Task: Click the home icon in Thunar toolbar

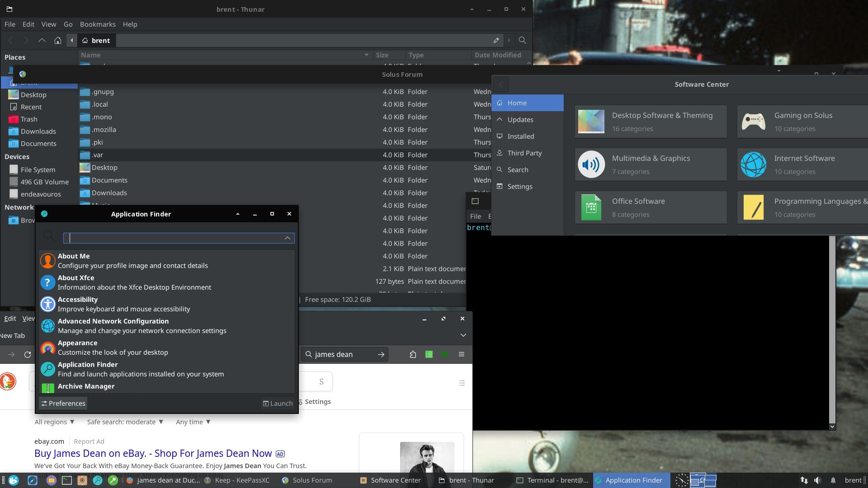Action: pos(58,40)
